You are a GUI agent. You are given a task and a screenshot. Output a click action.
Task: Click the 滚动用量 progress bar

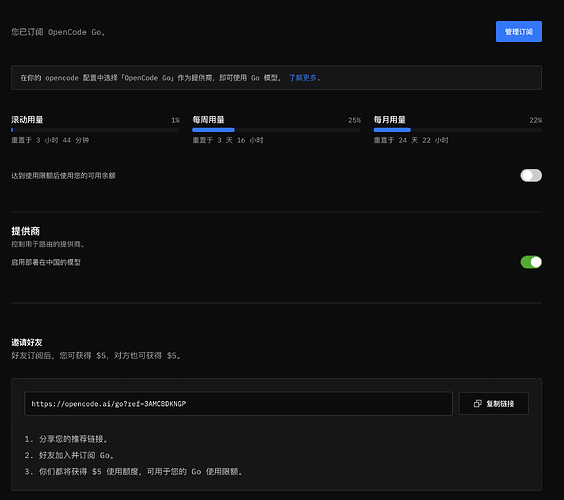click(95, 130)
